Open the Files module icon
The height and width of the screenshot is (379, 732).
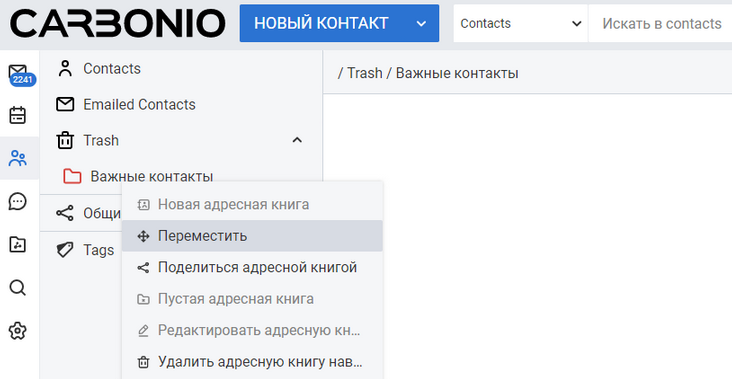(x=18, y=245)
